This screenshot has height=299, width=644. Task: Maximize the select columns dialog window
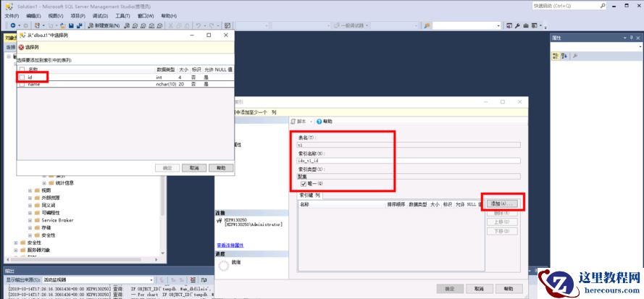209,35
